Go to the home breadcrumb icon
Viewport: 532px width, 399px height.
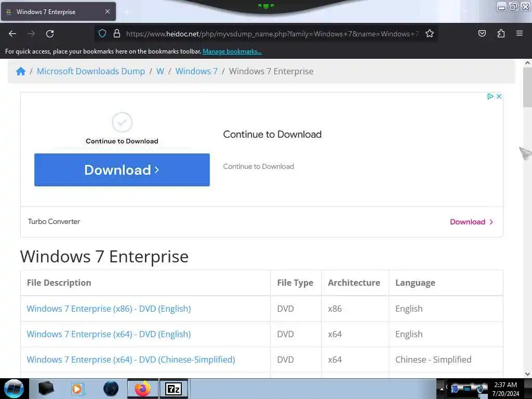(x=21, y=71)
